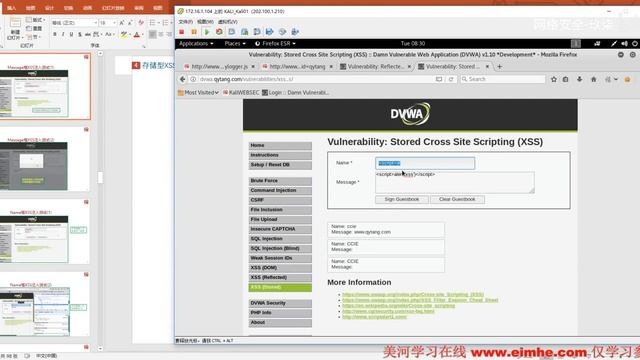Open the Places menu in Kali

(x=235, y=44)
